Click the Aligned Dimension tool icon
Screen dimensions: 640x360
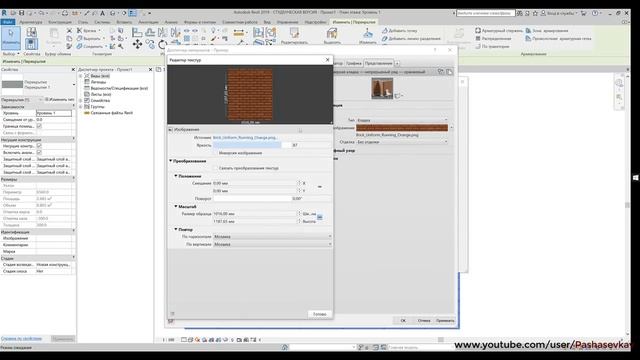tap(239, 33)
